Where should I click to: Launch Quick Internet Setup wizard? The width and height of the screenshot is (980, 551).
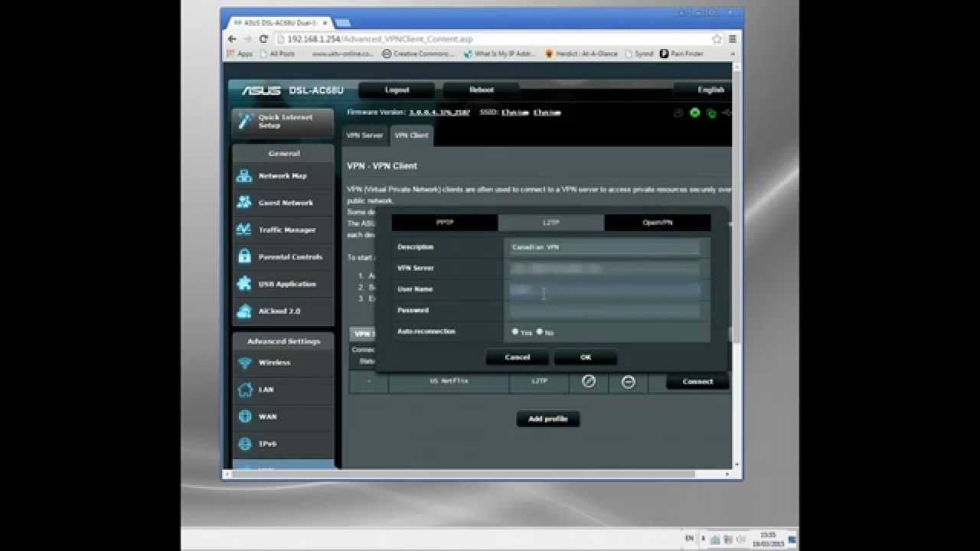coord(283,122)
